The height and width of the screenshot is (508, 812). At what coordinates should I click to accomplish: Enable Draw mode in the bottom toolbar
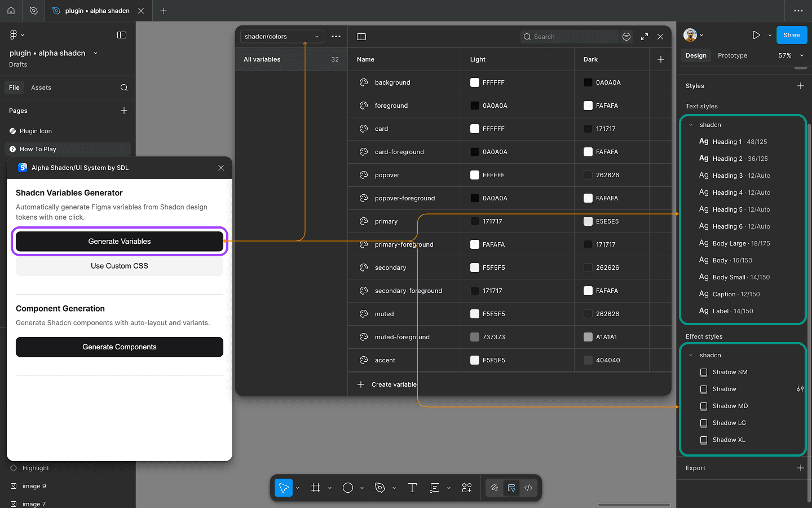click(x=495, y=488)
